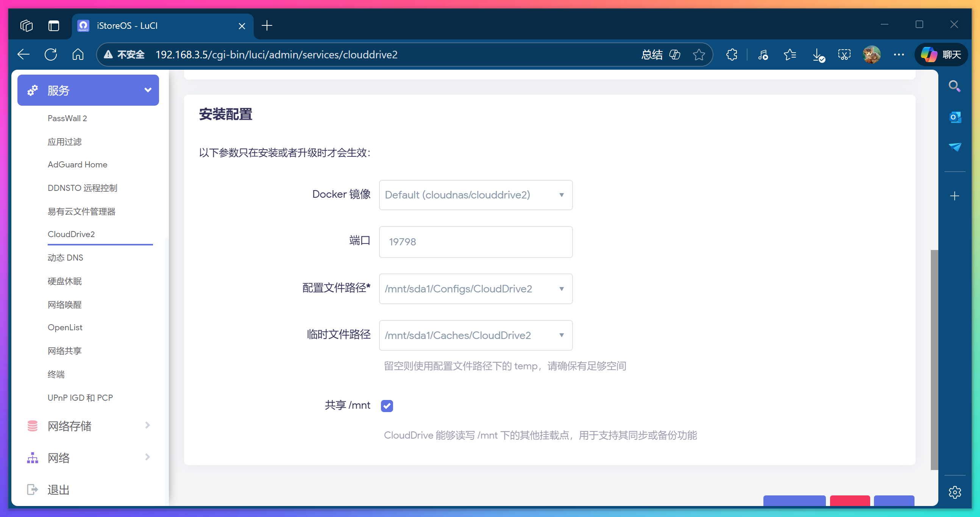This screenshot has height=517, width=980.
Task: Open Copilot 聊天 in browser toolbar
Action: pos(941,55)
